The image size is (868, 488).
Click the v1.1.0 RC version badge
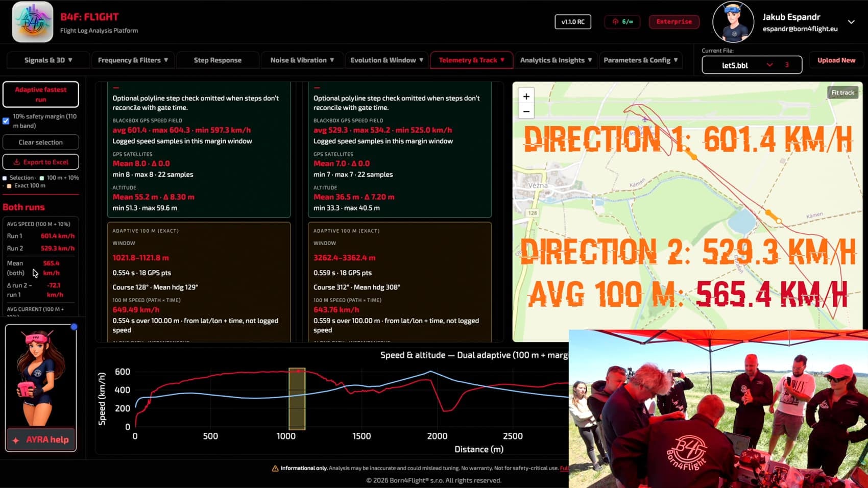tap(573, 22)
